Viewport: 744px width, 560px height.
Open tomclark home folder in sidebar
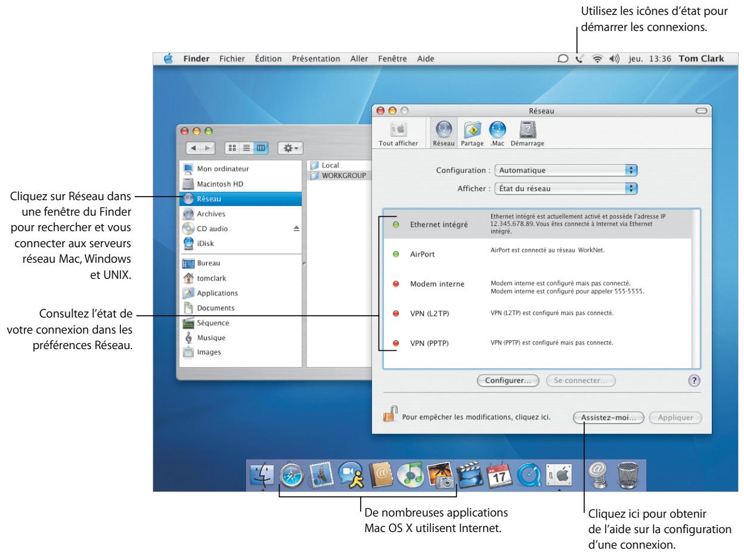241,278
